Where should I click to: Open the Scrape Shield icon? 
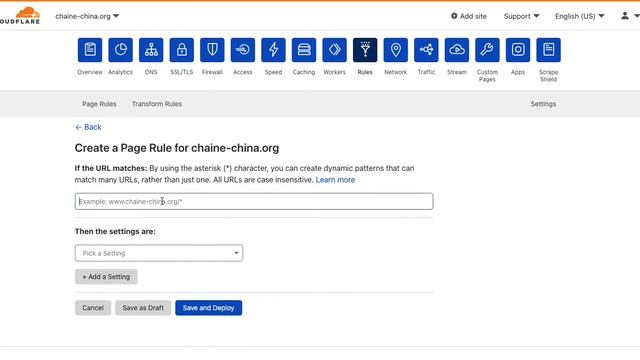[549, 50]
